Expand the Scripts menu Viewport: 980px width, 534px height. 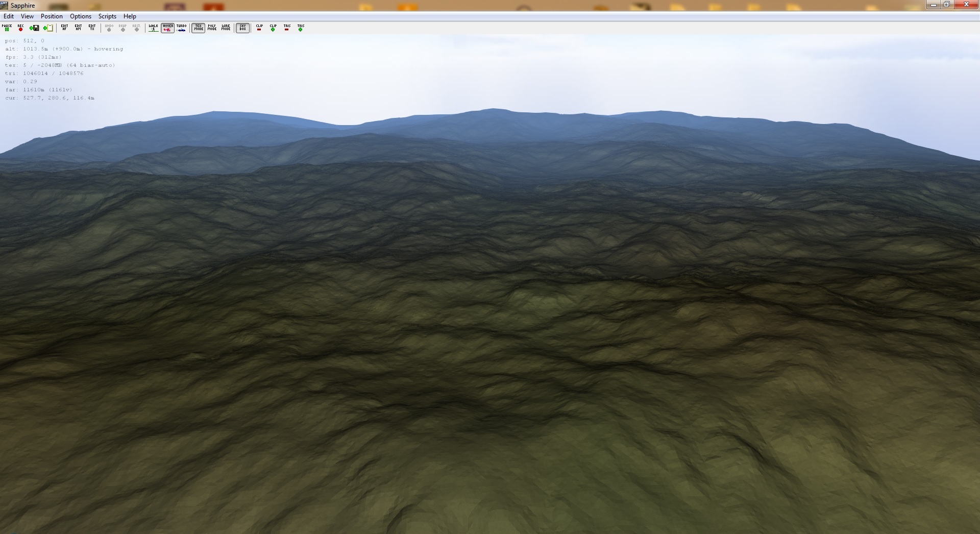click(x=107, y=16)
